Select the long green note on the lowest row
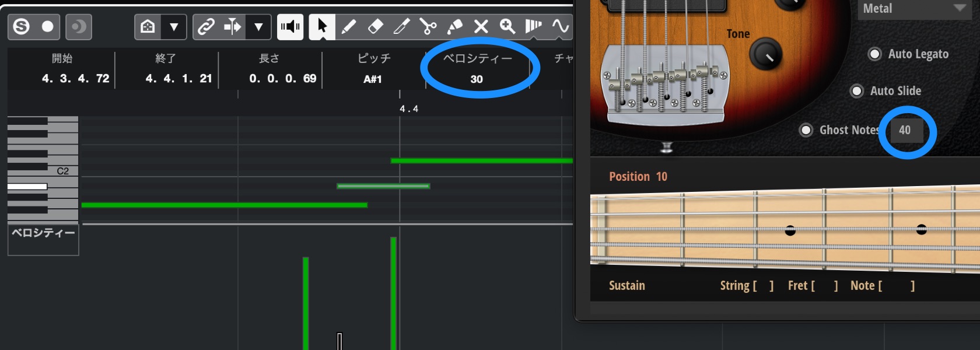The image size is (980, 350). 225,205
